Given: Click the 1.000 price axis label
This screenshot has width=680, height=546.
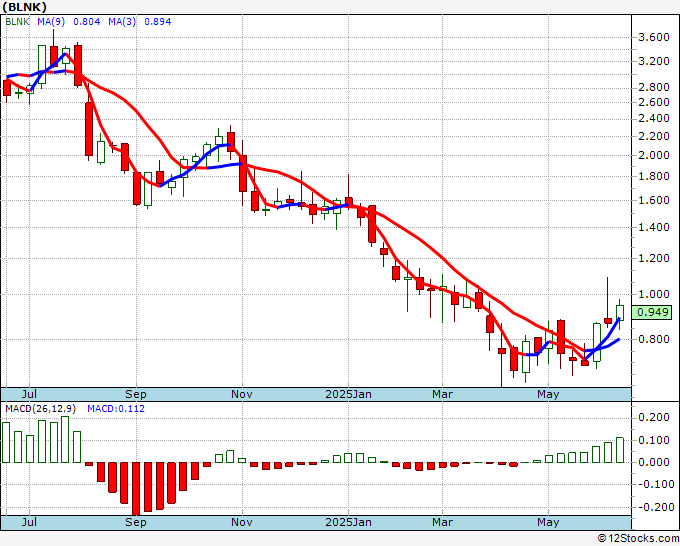Looking at the screenshot, I should click(x=654, y=294).
